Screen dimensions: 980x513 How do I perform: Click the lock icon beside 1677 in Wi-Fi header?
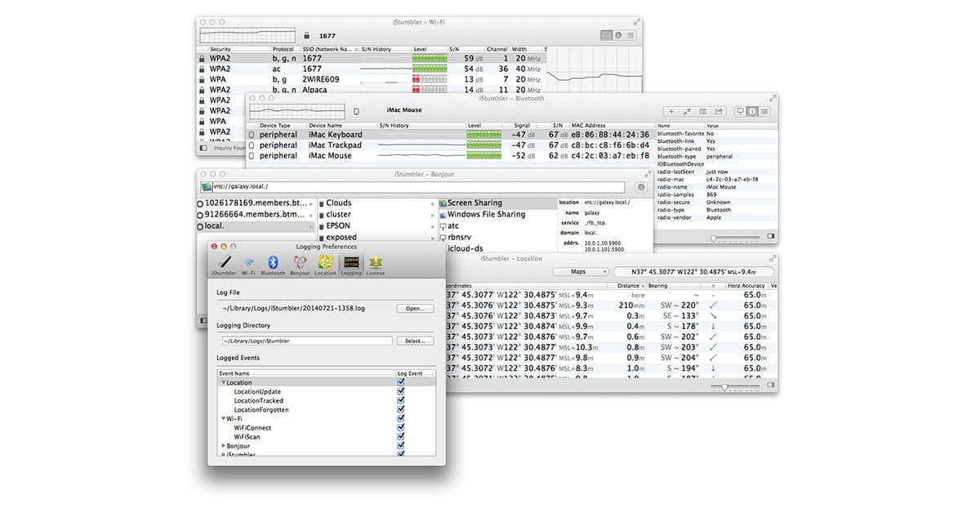[306, 36]
